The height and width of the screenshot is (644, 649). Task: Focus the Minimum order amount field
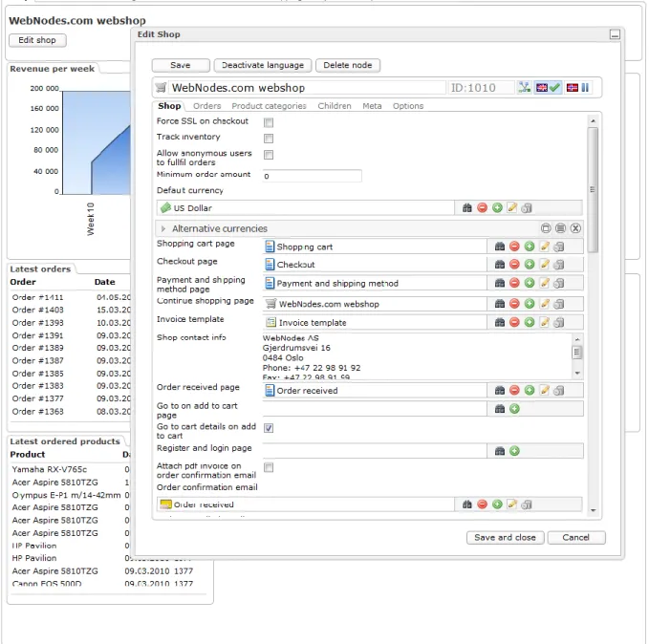coord(313,176)
